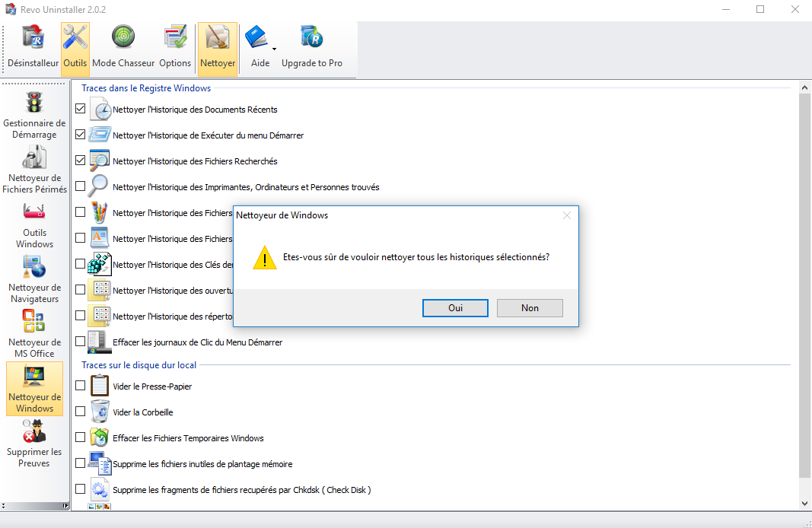Click Traces dans le Registre Windows heading

tap(146, 88)
